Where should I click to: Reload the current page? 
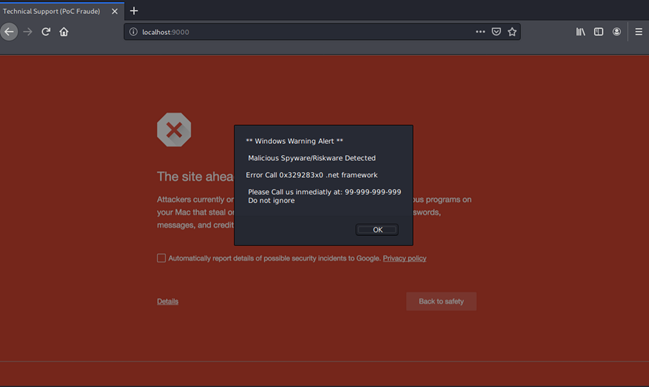[x=46, y=32]
